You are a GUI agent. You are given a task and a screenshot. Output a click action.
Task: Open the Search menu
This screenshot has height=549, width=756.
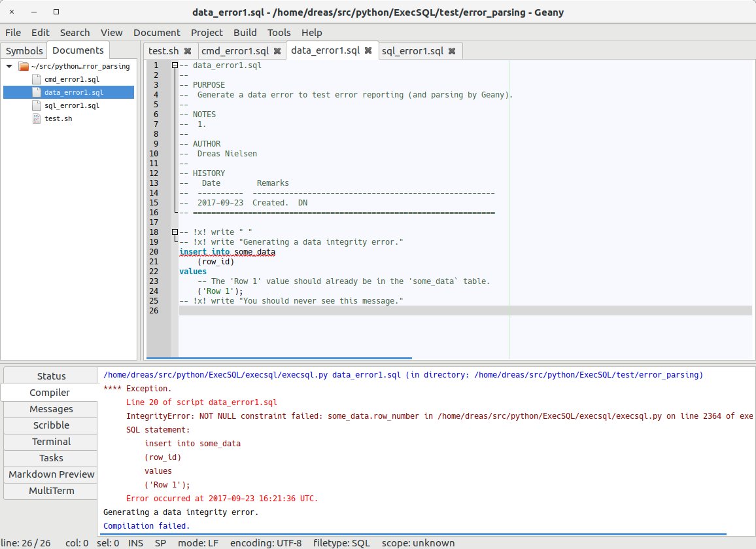75,32
